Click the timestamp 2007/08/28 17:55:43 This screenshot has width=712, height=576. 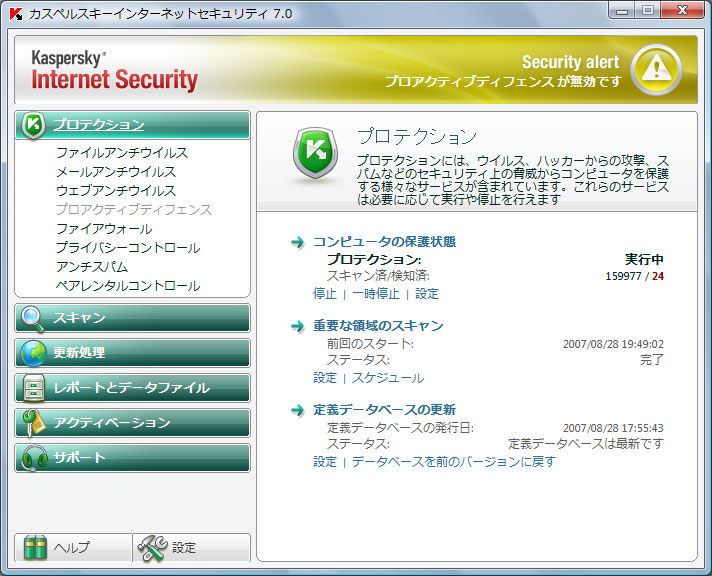[x=613, y=428]
